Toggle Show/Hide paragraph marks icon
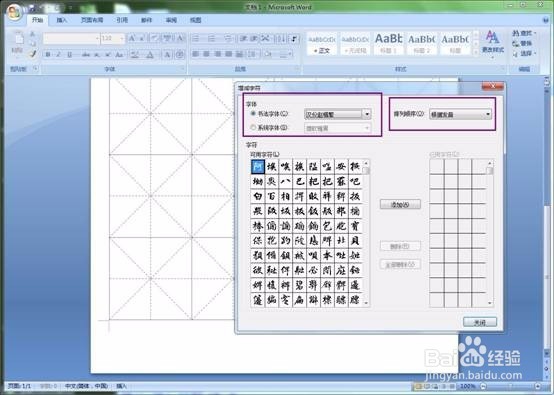The width and height of the screenshot is (554, 395). (x=294, y=38)
